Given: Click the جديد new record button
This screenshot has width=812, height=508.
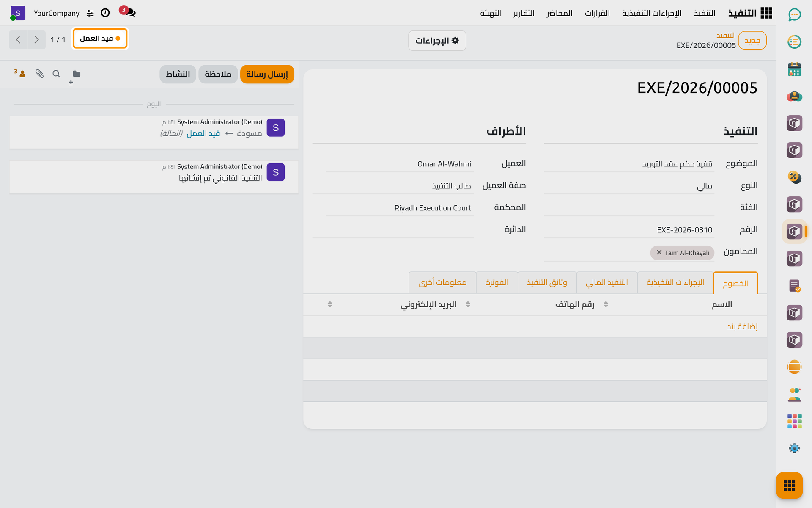Looking at the screenshot, I should coord(752,41).
